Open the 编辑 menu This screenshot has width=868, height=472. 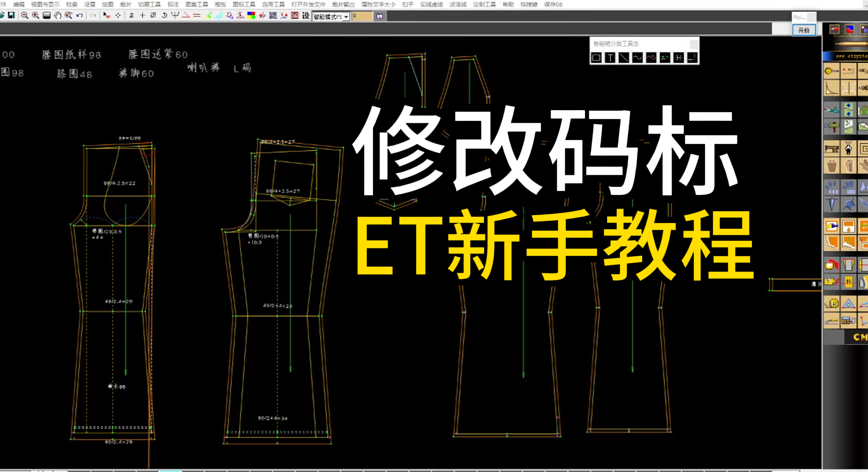(x=19, y=4)
